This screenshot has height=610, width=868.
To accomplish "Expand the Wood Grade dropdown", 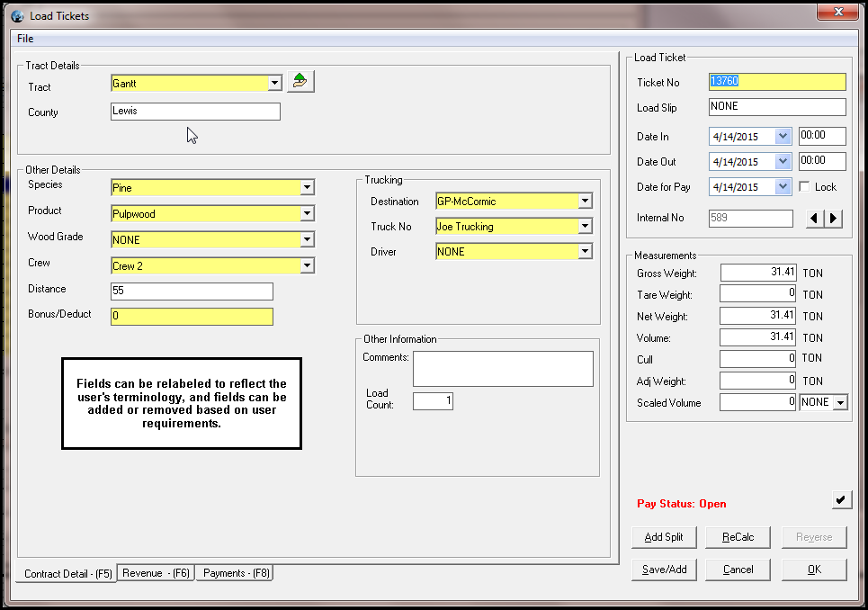I will point(308,239).
